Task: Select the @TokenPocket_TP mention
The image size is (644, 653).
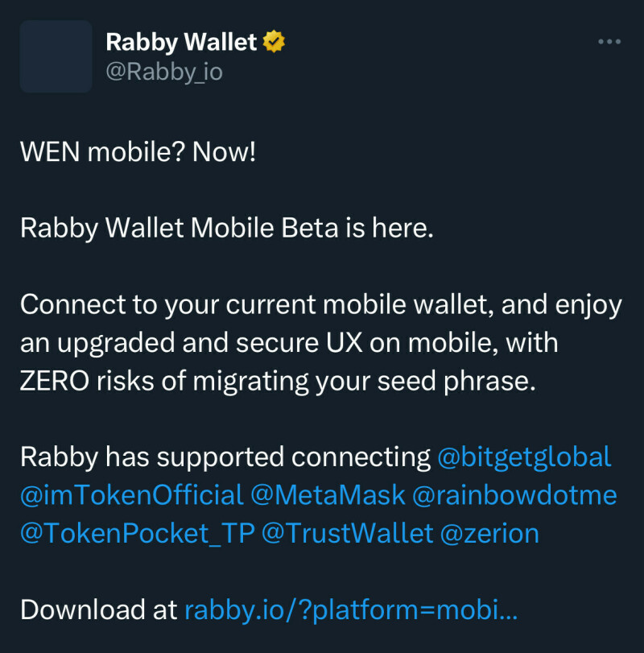Action: point(137,532)
